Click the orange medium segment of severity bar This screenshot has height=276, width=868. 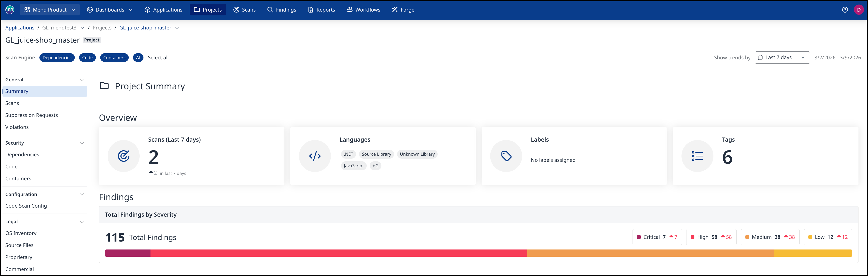(651, 253)
